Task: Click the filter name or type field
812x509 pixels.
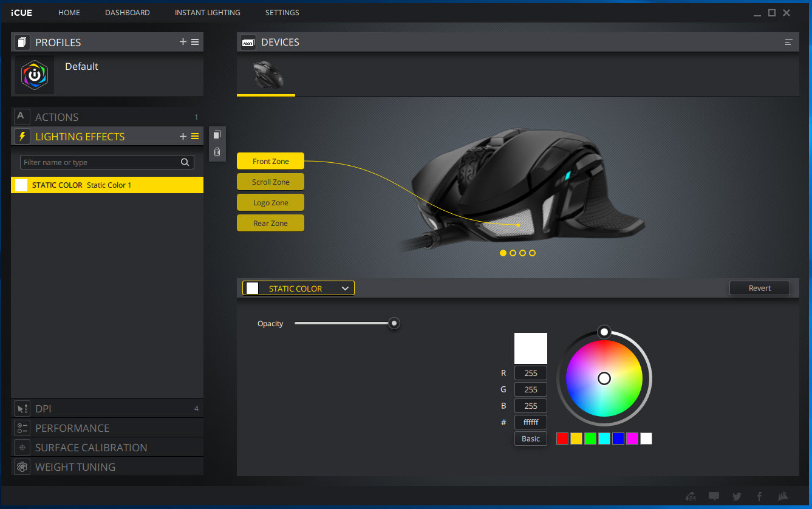Action: coord(107,162)
